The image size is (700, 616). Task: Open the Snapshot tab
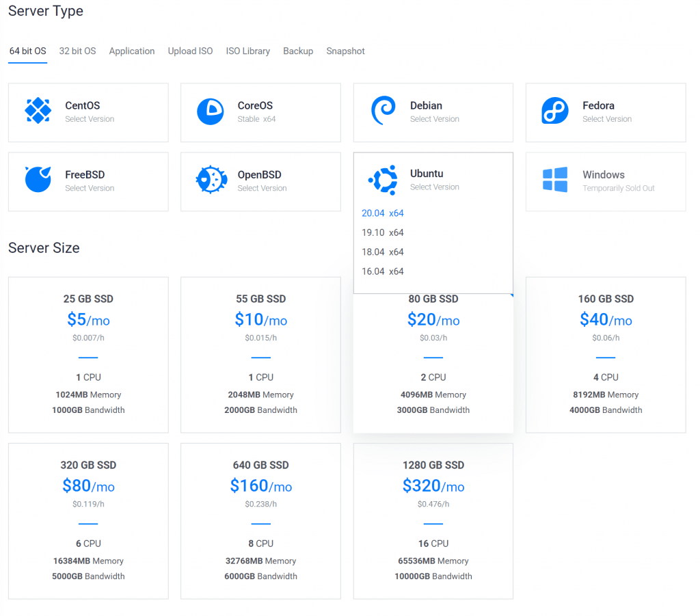click(x=345, y=51)
